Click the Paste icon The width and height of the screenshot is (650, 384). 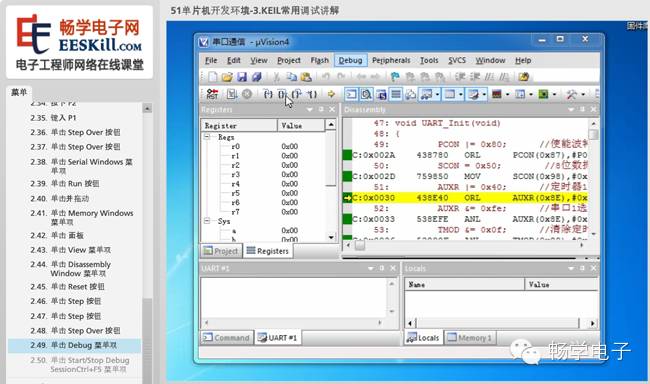tap(306, 77)
